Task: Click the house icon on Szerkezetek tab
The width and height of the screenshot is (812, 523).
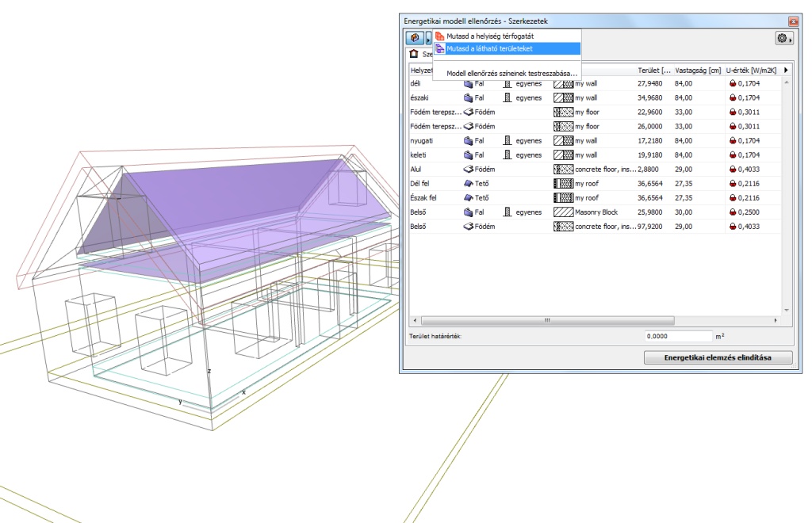Action: pos(413,54)
